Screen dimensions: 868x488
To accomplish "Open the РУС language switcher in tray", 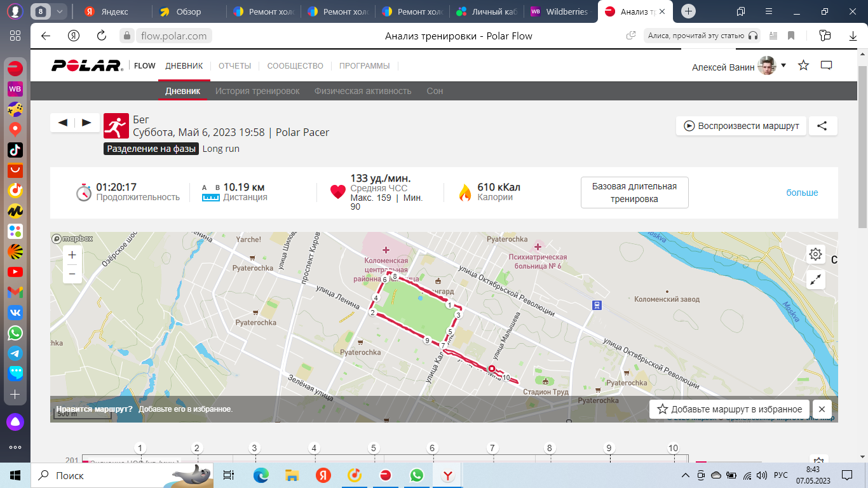I will [781, 475].
